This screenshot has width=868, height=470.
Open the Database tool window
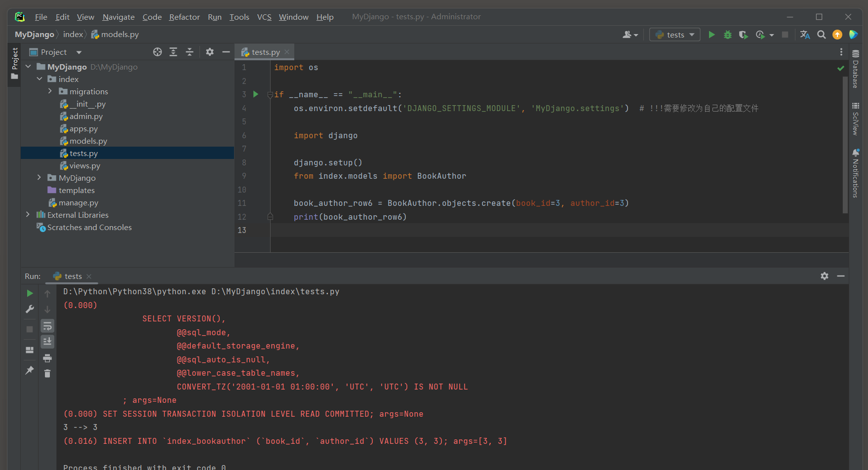click(x=856, y=69)
